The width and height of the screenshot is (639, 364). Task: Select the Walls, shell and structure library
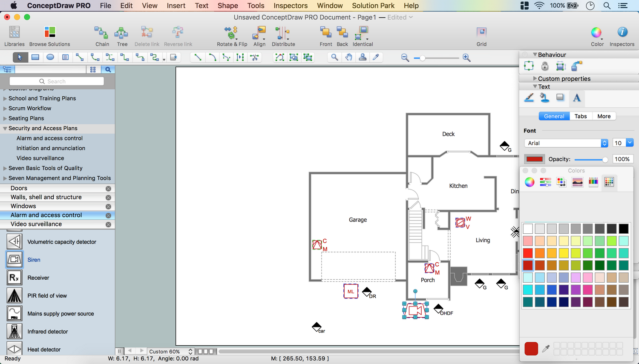point(57,197)
